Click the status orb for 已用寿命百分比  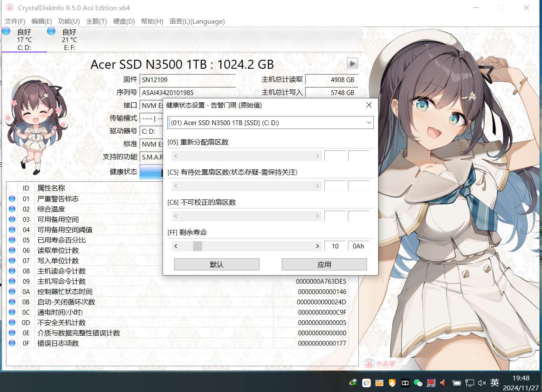12,240
